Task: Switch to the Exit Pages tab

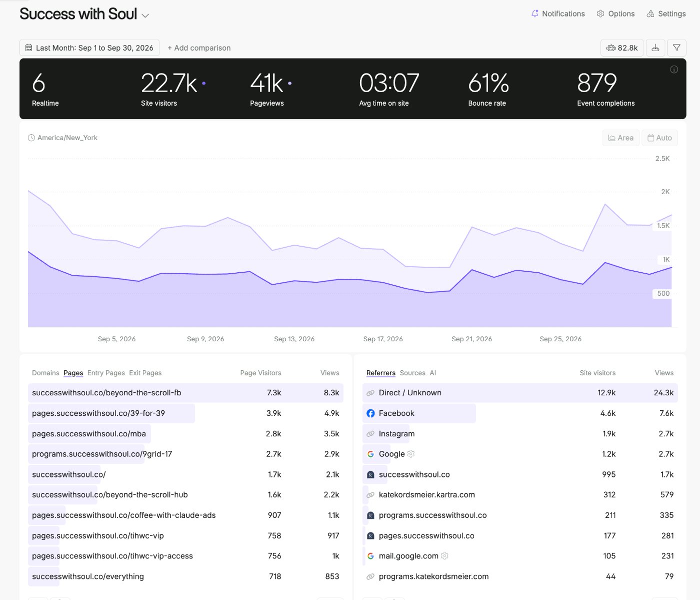Action: tap(145, 373)
